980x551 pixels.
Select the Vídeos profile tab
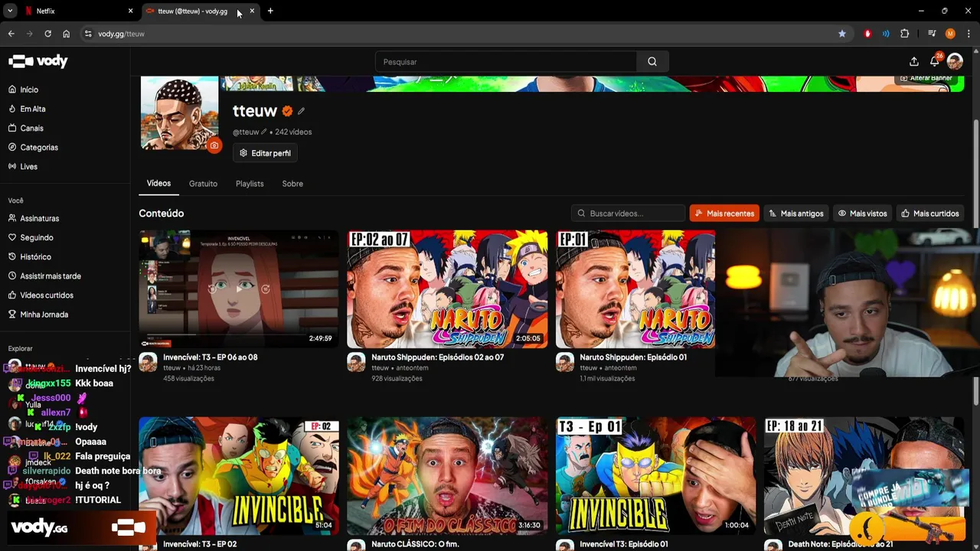point(158,184)
